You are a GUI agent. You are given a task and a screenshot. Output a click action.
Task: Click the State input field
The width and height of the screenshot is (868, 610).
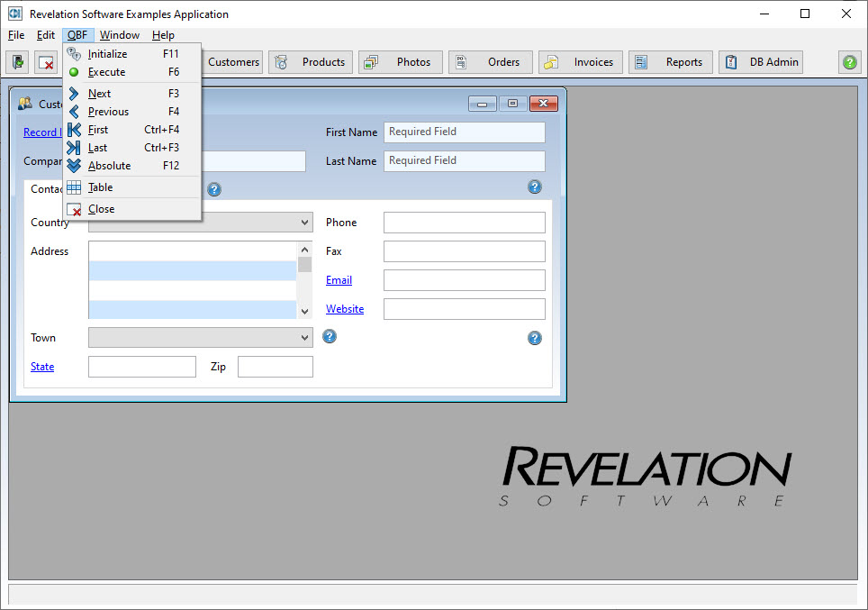tap(142, 367)
